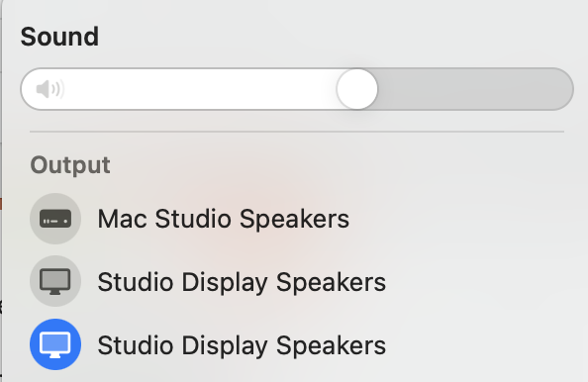
Task: Click the word Speakers in Mac Studio Speakers
Action: click(294, 220)
